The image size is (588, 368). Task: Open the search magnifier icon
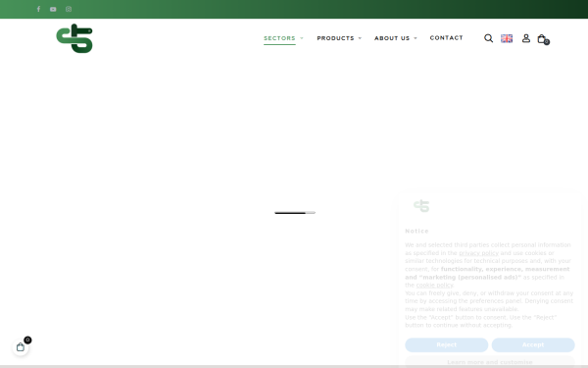tap(488, 38)
